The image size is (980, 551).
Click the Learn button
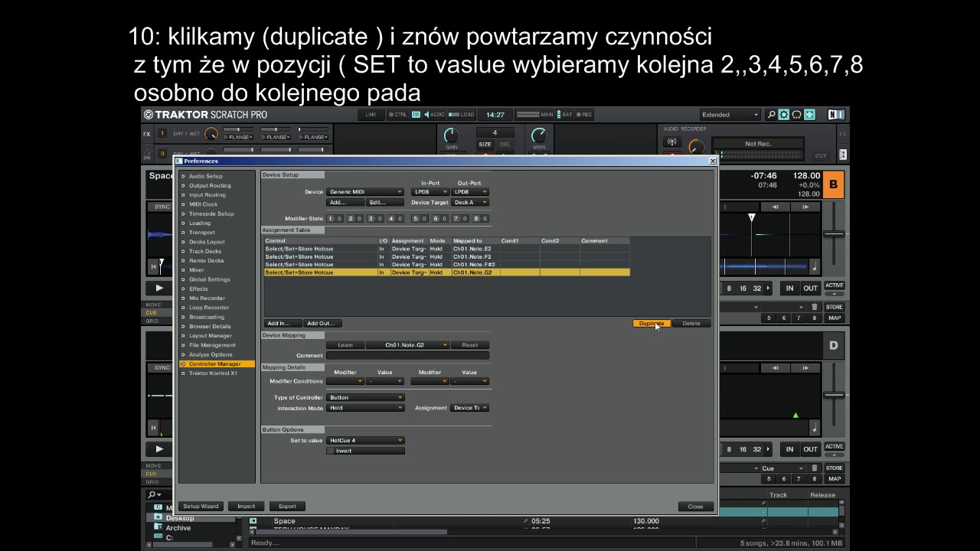point(345,345)
